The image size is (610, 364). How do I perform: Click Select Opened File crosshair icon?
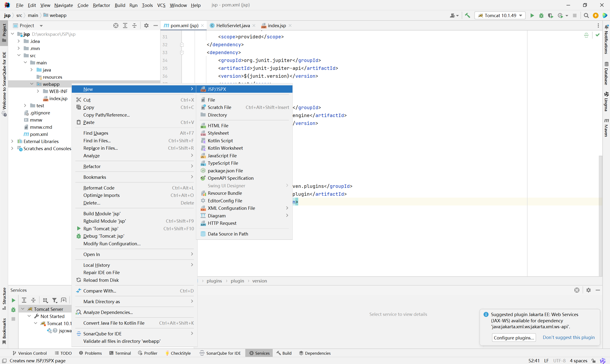[x=116, y=26]
